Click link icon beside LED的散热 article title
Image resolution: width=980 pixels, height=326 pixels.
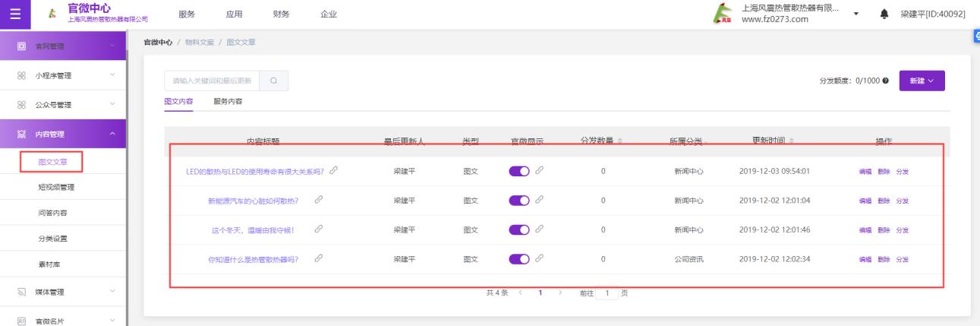point(333,171)
